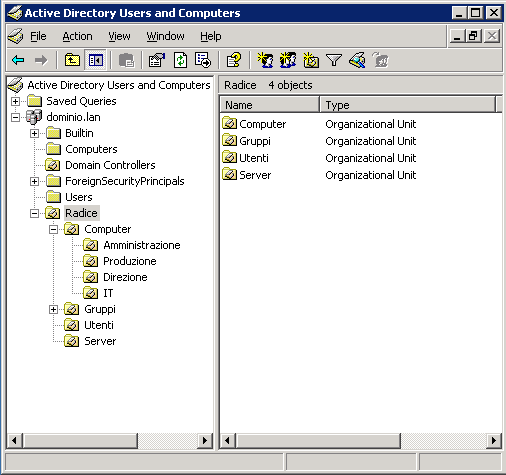Select the Amministrazione OU in tree
This screenshot has height=475, width=506.
click(142, 245)
